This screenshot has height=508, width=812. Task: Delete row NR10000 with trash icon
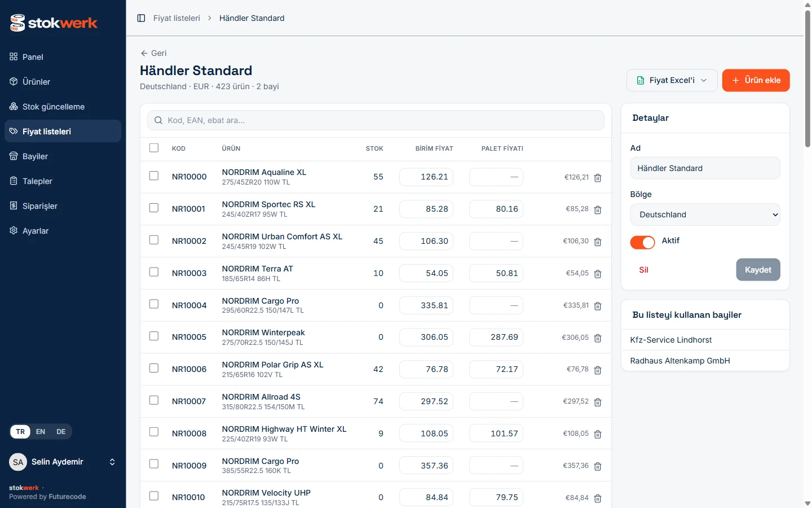(x=598, y=178)
